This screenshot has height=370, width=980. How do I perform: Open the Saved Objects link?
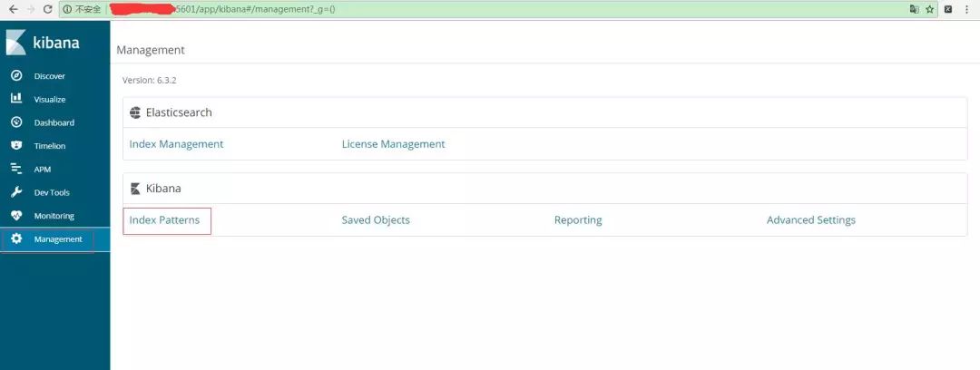tap(376, 220)
